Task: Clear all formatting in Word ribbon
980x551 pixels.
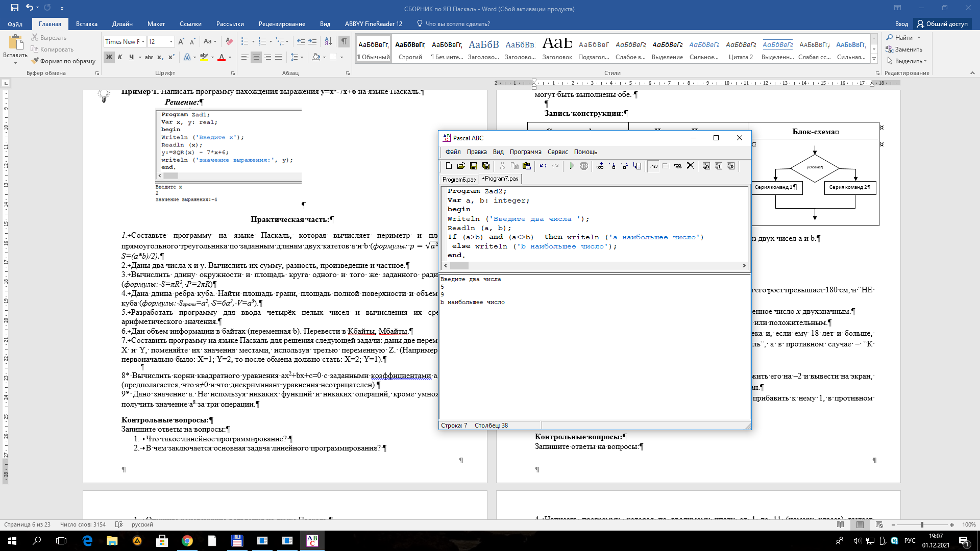Action: 229,41
